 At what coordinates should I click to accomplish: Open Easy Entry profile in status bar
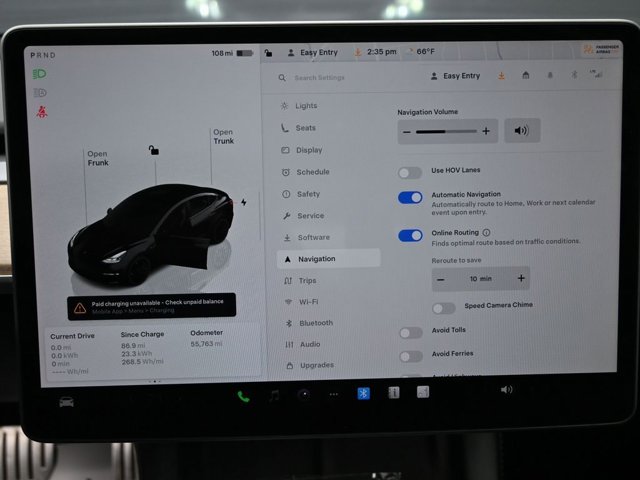[313, 53]
